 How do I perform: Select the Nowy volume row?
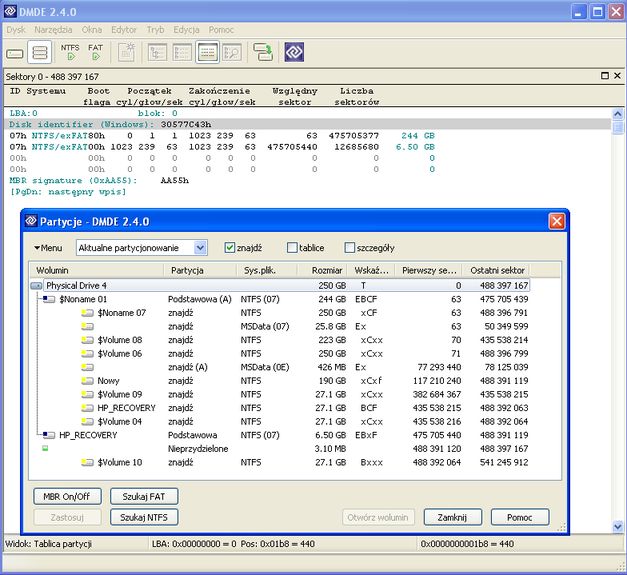pyautogui.click(x=280, y=381)
